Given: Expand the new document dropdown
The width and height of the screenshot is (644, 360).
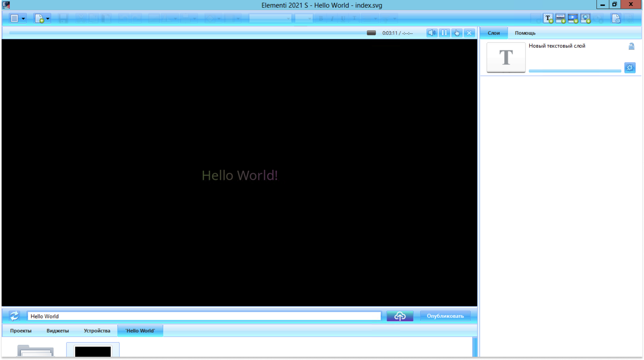Looking at the screenshot, I should 48,18.
